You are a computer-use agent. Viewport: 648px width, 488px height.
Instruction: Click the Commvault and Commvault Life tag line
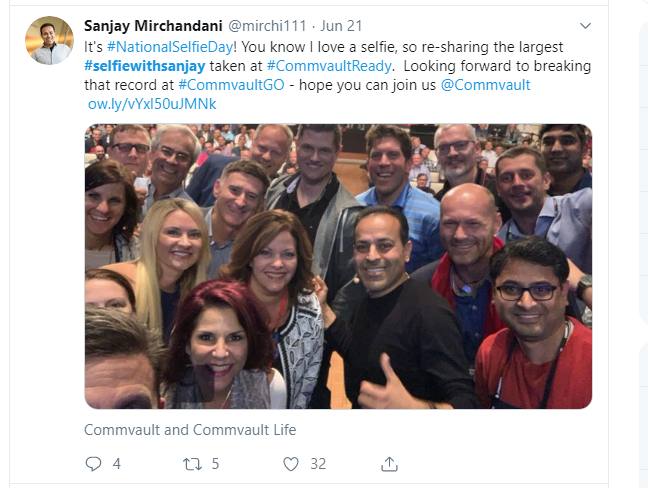point(190,430)
